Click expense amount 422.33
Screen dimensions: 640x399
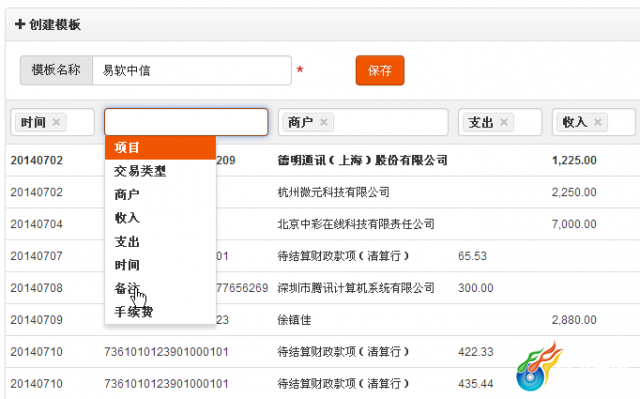pyautogui.click(x=476, y=352)
